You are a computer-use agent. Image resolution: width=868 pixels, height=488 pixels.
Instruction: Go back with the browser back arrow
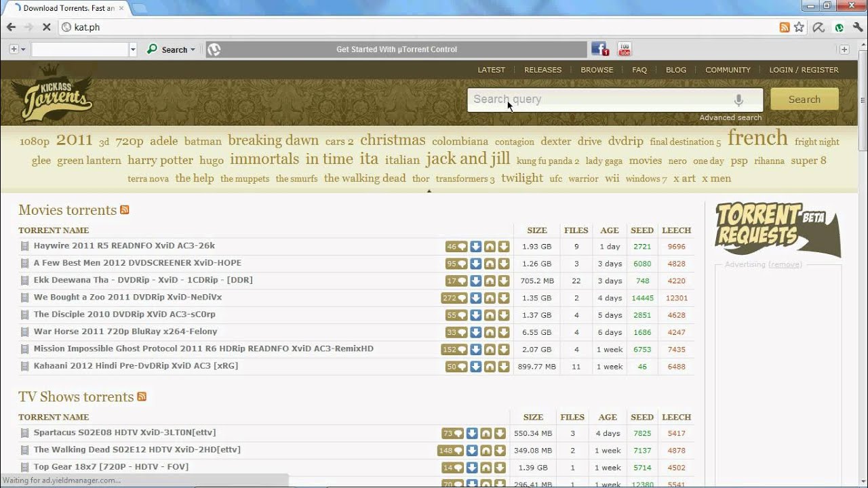coord(11,27)
